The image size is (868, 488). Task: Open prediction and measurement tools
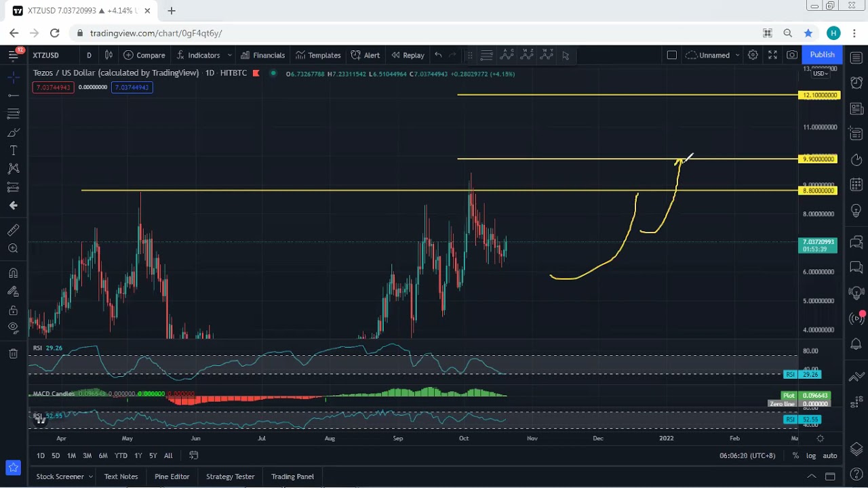(13, 187)
